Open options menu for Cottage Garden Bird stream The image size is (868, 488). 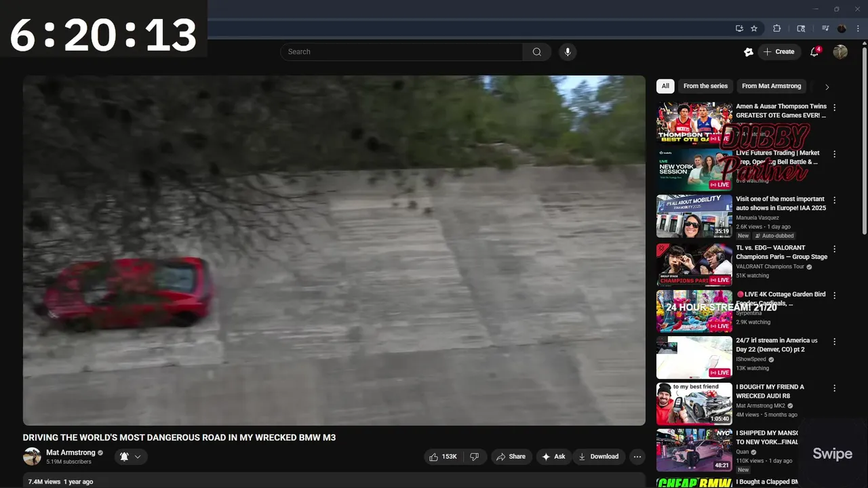(x=834, y=296)
